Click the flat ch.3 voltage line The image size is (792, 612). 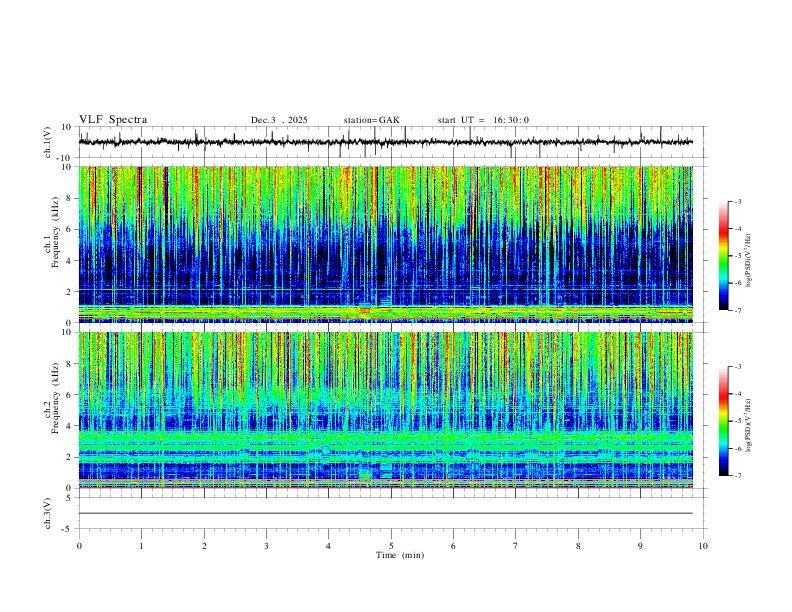(386, 513)
